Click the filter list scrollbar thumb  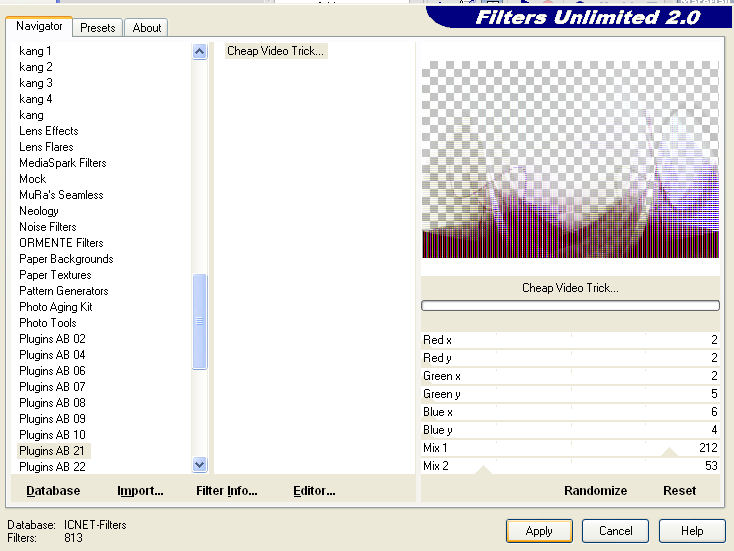pos(199,322)
